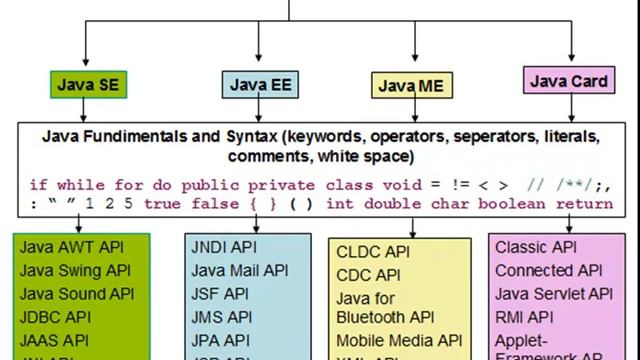Click the 'class' keyword in the code sample
The height and width of the screenshot is (360, 640).
[x=349, y=185]
